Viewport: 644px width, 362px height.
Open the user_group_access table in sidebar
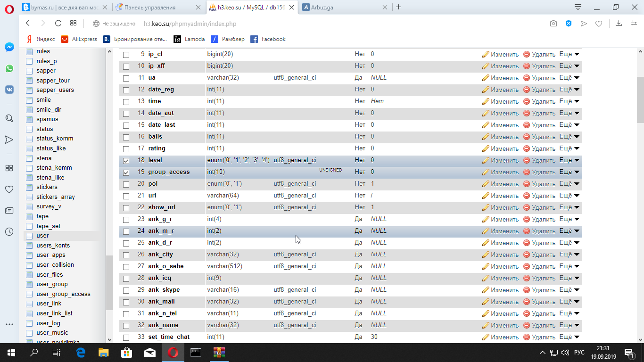pyautogui.click(x=63, y=294)
